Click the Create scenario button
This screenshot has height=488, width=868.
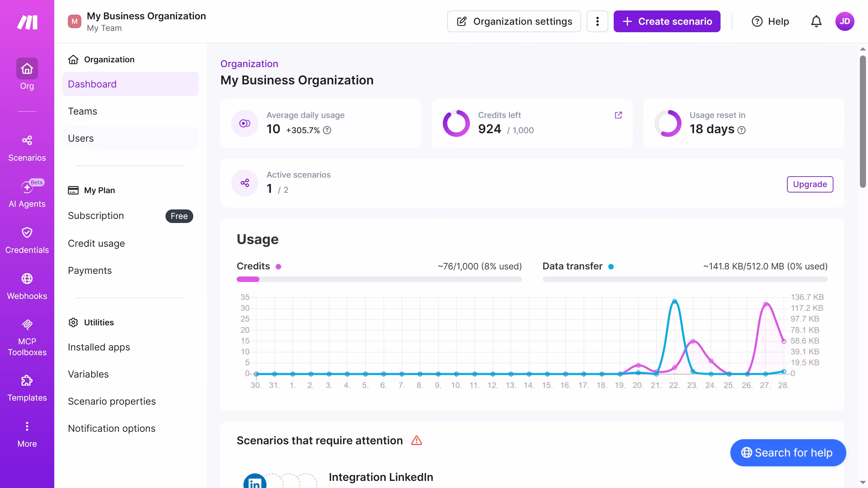[x=667, y=21]
